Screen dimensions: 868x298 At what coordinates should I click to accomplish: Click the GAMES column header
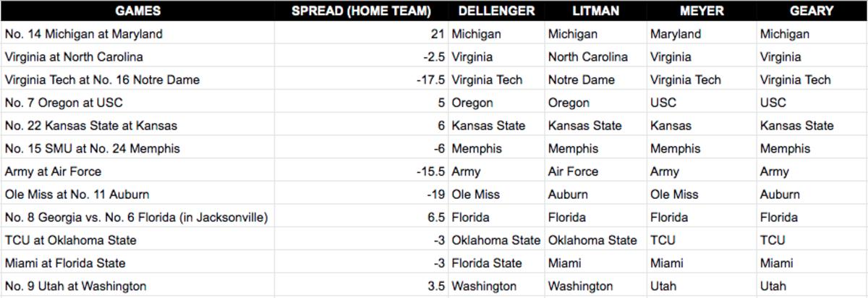[x=137, y=11]
